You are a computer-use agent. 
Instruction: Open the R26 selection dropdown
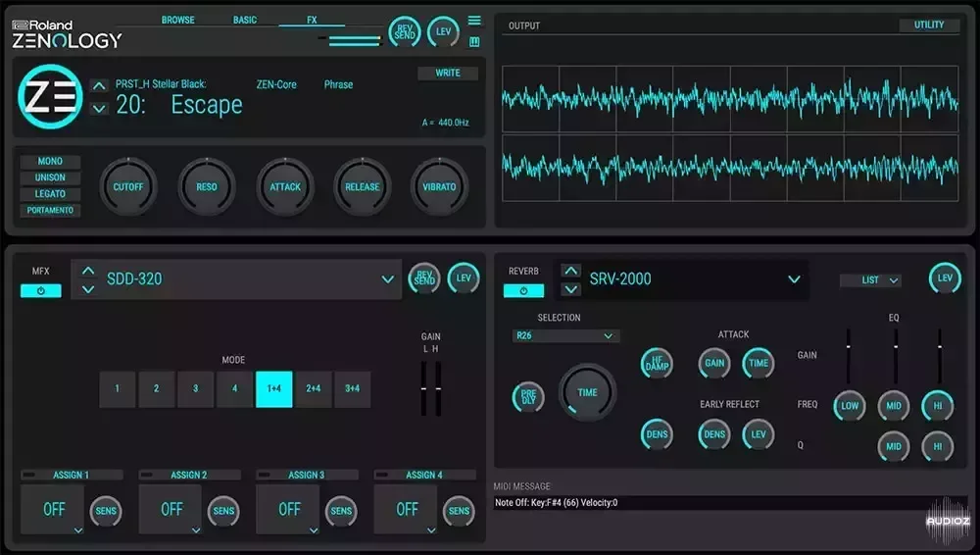tap(565, 336)
